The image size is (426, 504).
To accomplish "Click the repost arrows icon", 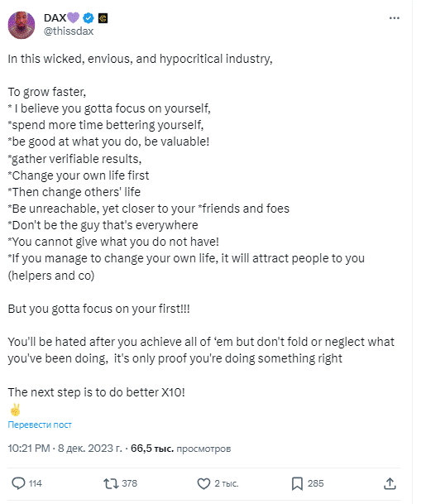I will [111, 483].
